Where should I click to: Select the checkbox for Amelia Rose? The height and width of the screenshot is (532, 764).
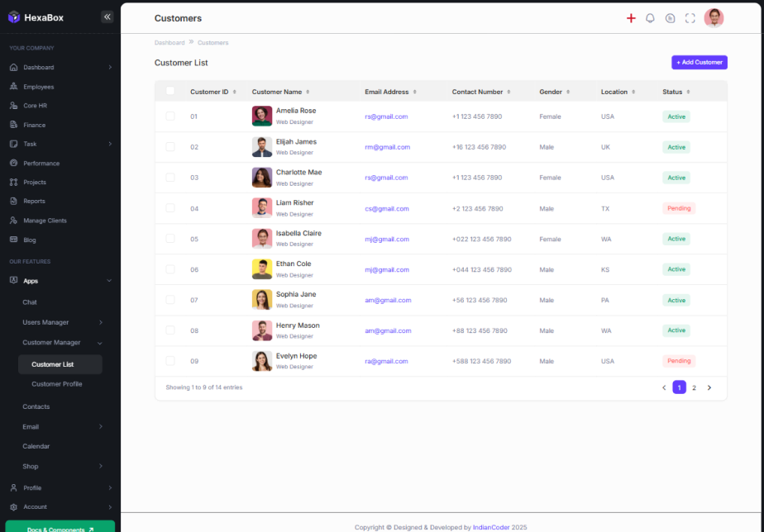[x=170, y=116]
